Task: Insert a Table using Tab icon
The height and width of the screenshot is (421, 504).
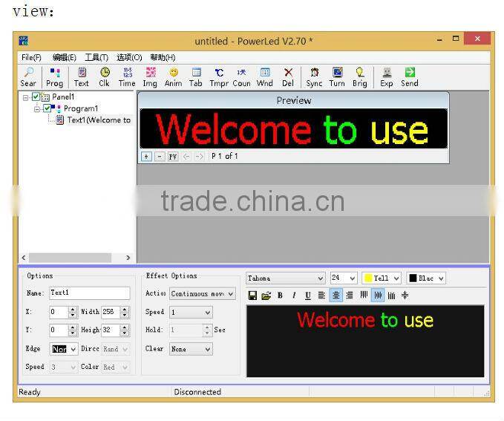Action: pyautogui.click(x=196, y=76)
